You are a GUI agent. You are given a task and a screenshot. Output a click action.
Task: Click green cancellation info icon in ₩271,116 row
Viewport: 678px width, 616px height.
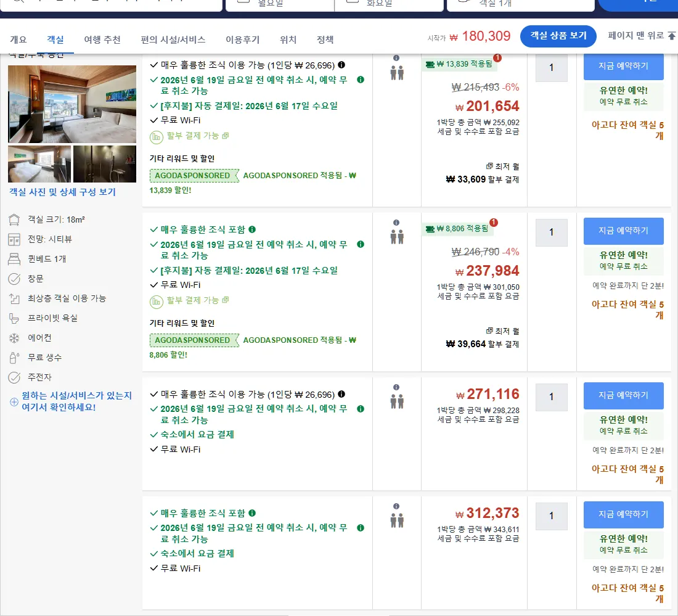pyautogui.click(x=361, y=409)
